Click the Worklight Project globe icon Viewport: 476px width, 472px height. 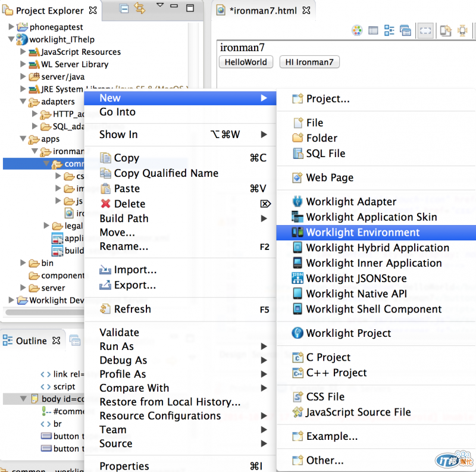(297, 333)
